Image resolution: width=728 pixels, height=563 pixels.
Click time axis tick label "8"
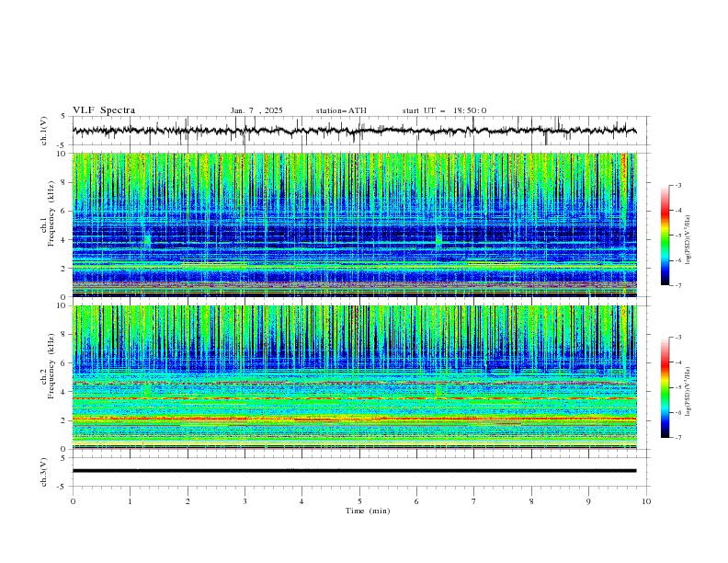click(531, 501)
